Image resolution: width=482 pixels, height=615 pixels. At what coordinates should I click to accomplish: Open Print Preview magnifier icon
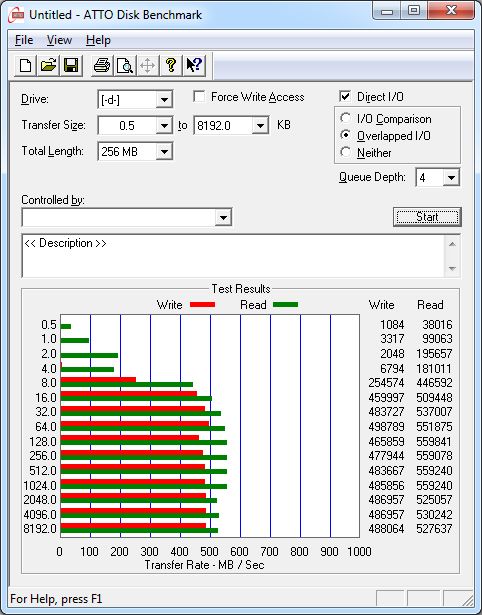tap(125, 65)
